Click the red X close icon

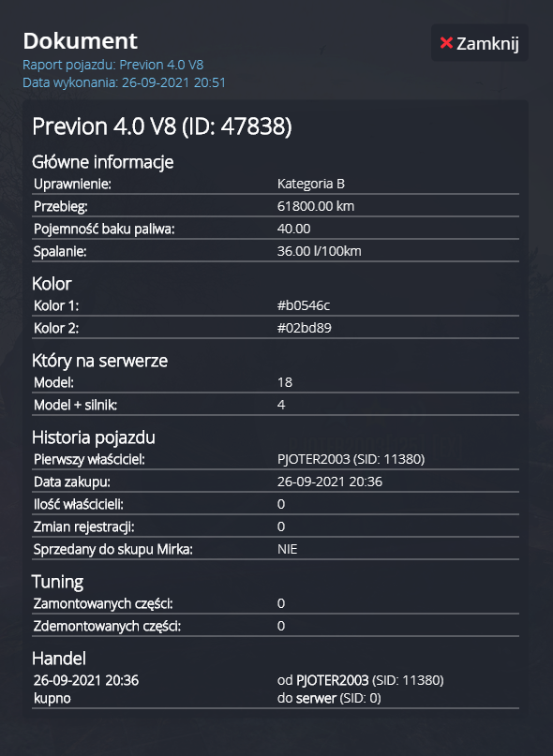[446, 43]
